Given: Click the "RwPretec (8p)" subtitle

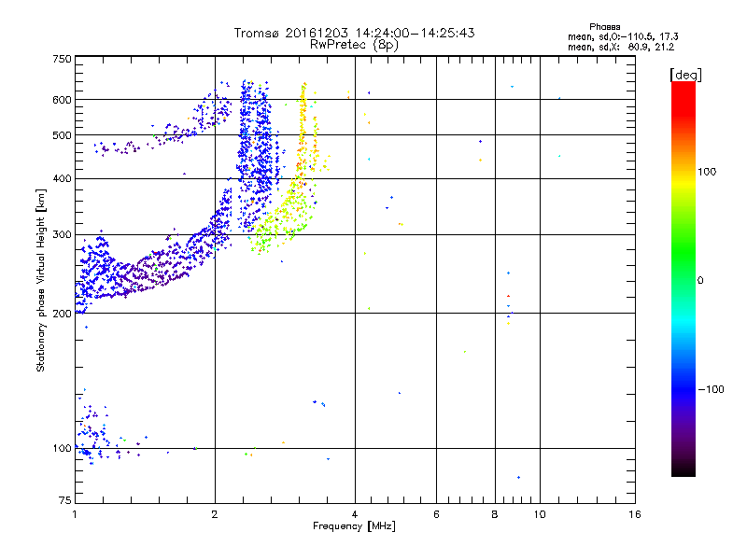Looking at the screenshot, I should tap(354, 45).
